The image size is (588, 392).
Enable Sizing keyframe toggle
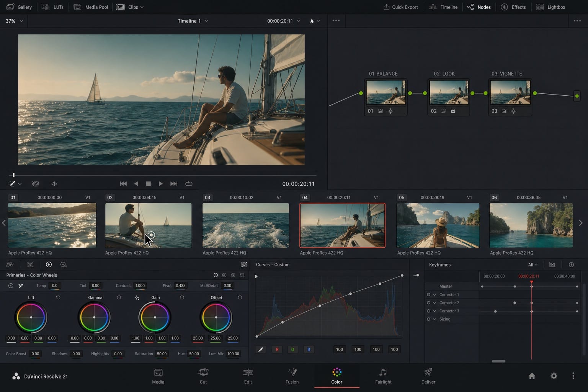tap(428, 319)
